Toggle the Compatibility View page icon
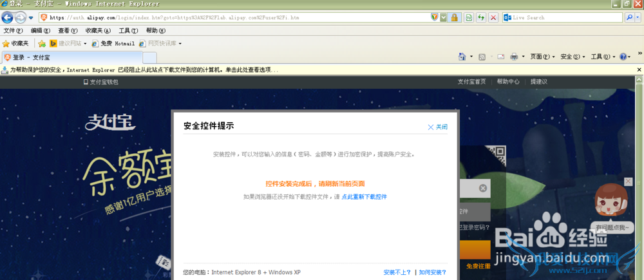 coord(468,17)
